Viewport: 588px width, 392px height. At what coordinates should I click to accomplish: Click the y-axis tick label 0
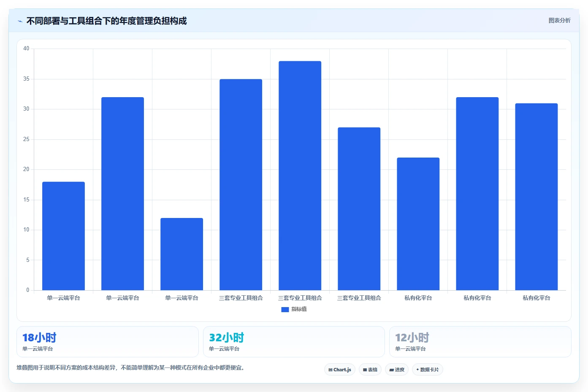[28, 290]
